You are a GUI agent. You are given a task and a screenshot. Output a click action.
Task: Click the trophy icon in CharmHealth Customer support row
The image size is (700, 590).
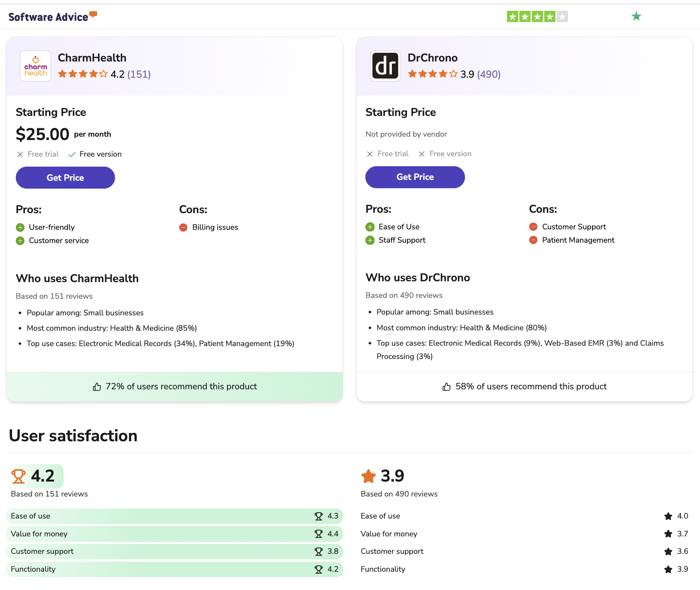(x=319, y=552)
